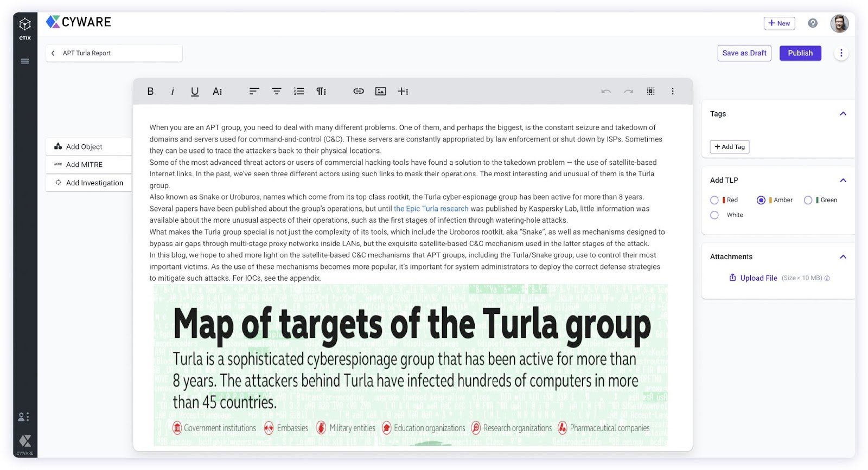
Task: Toggle italic formatting
Action: coord(173,92)
